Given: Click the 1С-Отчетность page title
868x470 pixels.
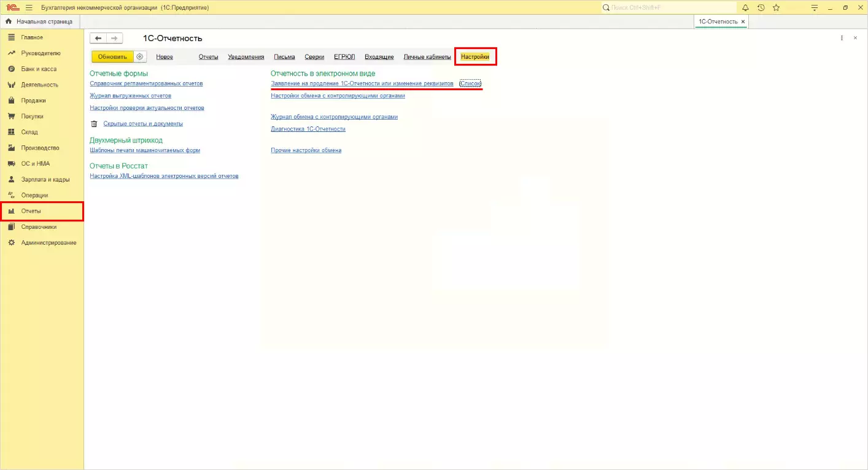Looking at the screenshot, I should [172, 39].
